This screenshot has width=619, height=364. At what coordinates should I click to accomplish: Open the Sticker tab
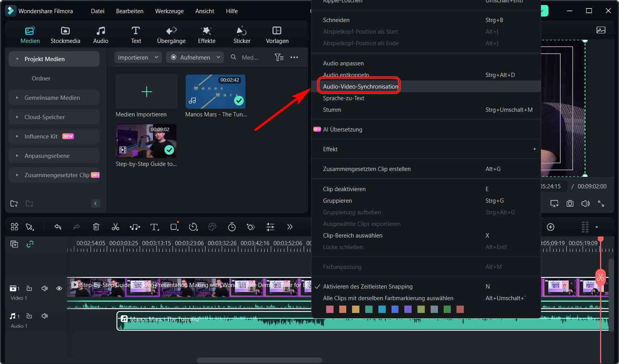[242, 35]
